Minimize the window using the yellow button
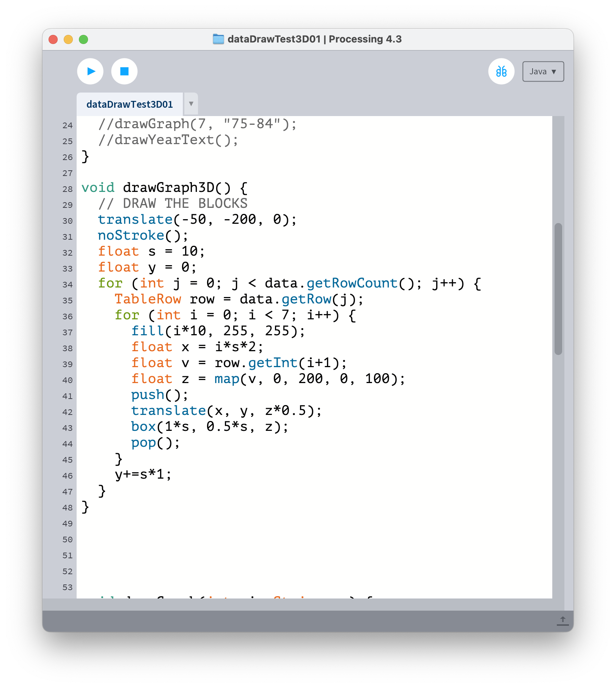The image size is (616, 688). tap(68, 39)
